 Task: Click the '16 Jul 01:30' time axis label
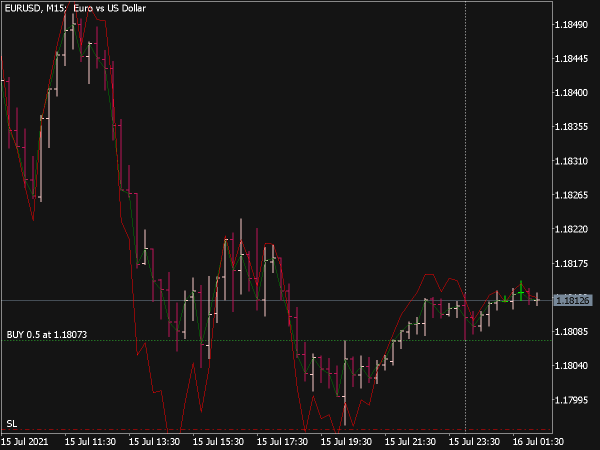(x=538, y=442)
